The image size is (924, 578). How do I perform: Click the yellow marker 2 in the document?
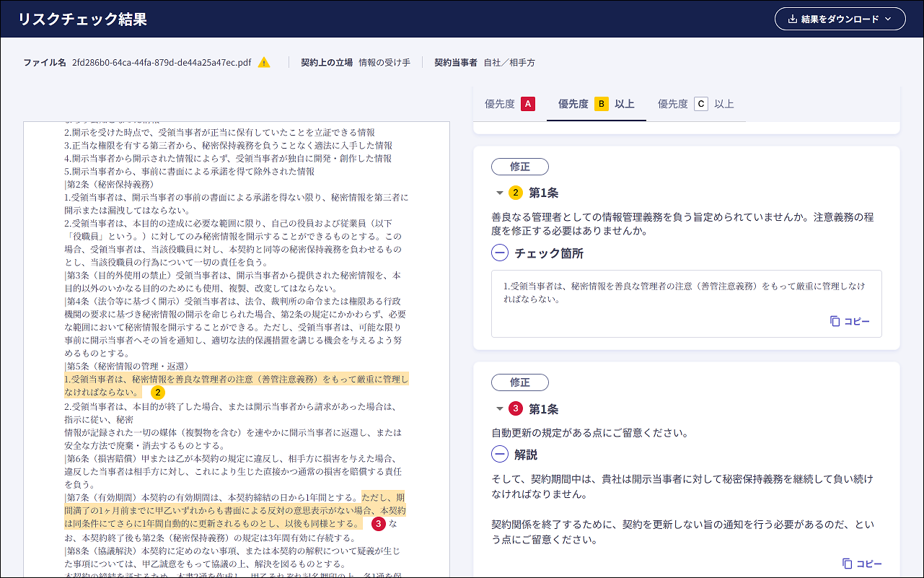pyautogui.click(x=158, y=393)
